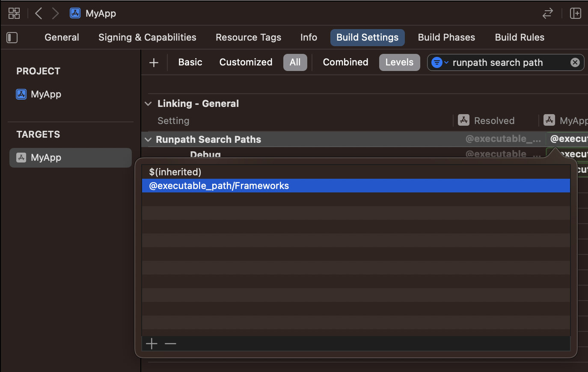
Task: Select MyApp under PROJECT
Action: 39,94
